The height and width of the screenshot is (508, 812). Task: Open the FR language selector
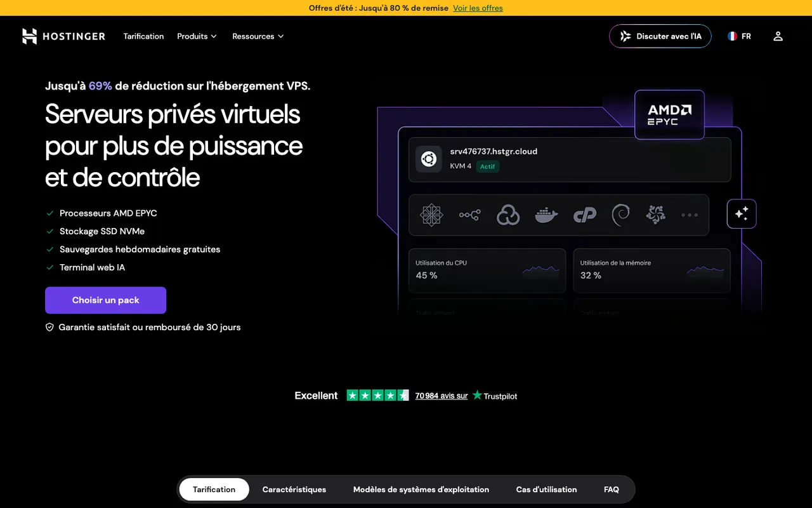[740, 36]
